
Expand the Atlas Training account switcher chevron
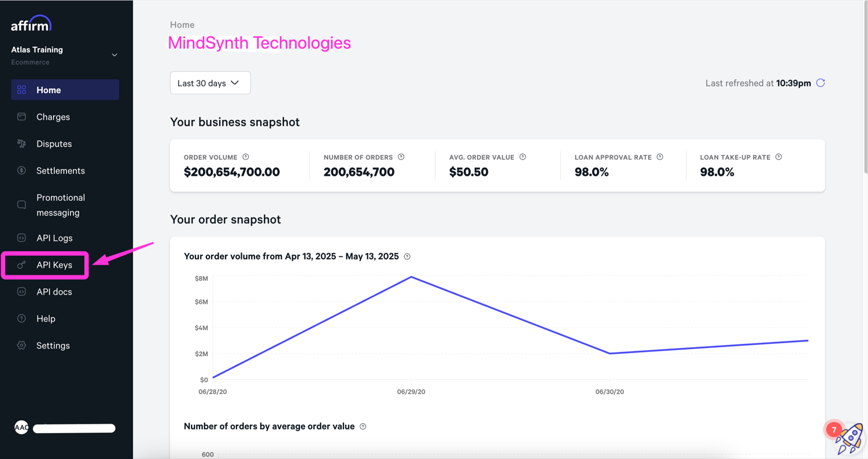coord(114,55)
